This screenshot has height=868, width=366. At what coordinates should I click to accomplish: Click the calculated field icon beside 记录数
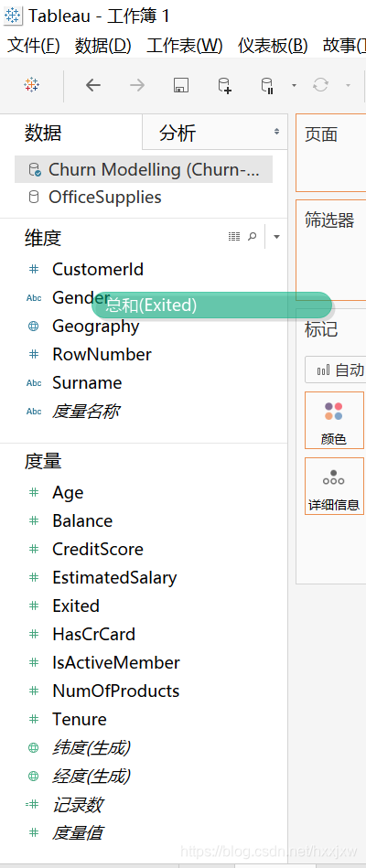click(33, 805)
